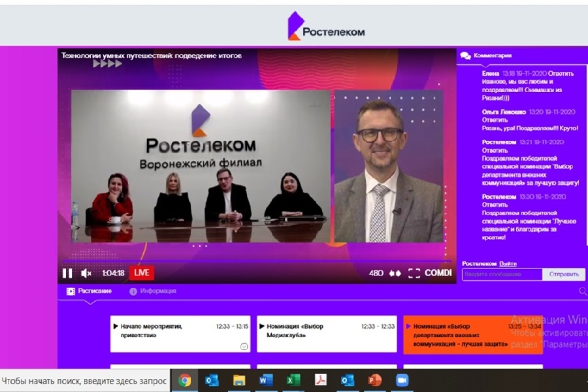Focus the comment message input field

click(502, 274)
